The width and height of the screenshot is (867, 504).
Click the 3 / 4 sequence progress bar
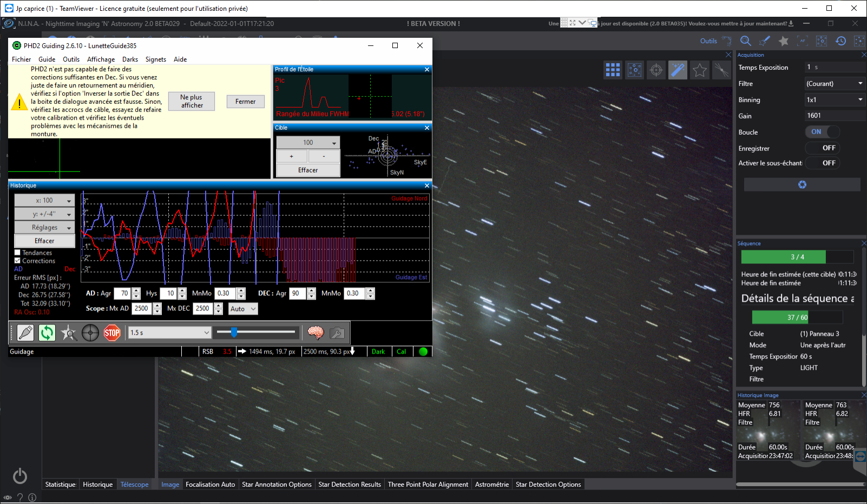pos(797,257)
